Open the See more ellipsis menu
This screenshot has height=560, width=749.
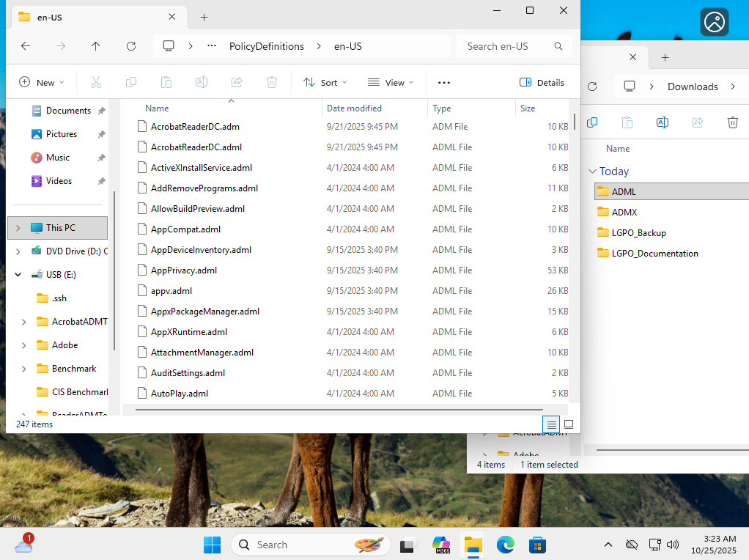tap(443, 83)
